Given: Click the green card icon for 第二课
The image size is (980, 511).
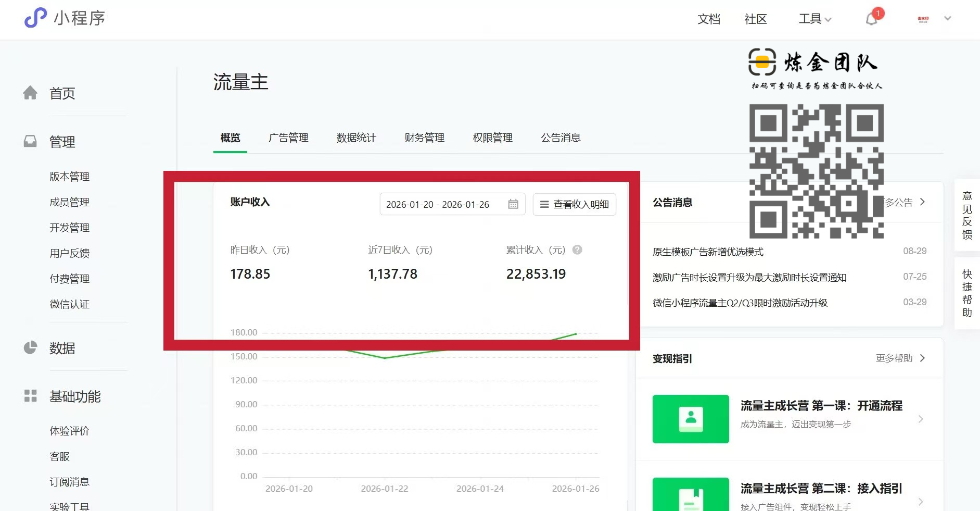Looking at the screenshot, I should [x=691, y=498].
